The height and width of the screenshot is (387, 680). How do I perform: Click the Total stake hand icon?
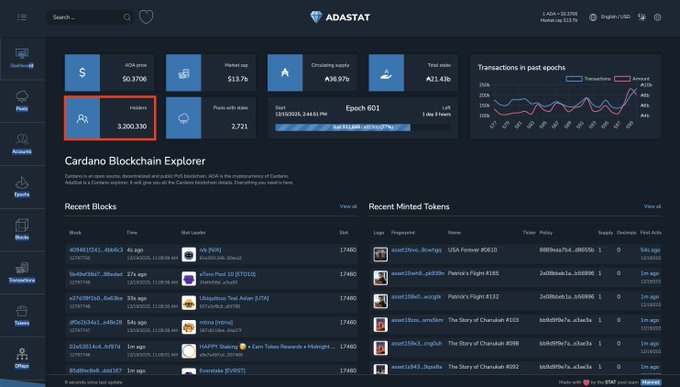click(386, 72)
